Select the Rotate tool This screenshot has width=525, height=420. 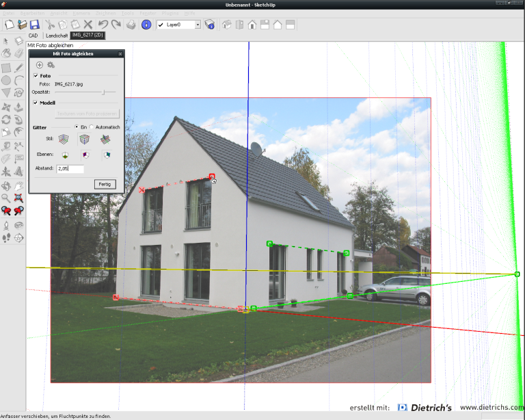[x=6, y=120]
